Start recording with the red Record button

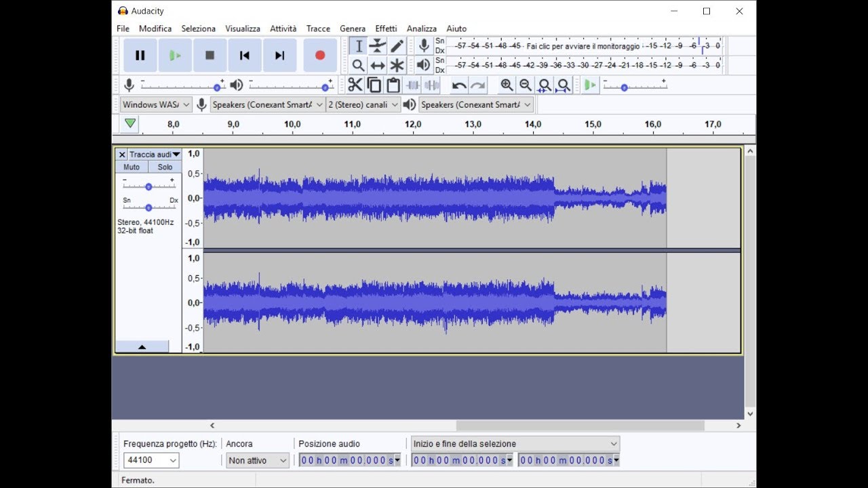tap(320, 56)
